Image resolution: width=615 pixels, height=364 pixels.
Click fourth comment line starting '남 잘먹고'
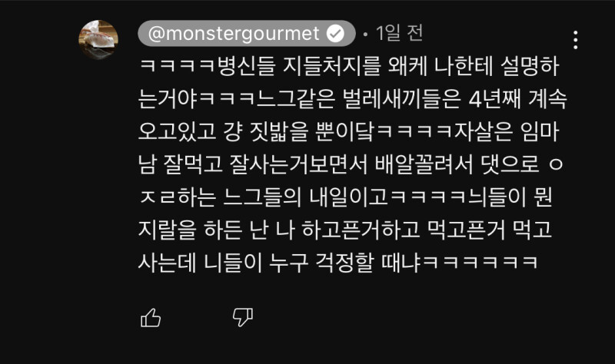(351, 164)
